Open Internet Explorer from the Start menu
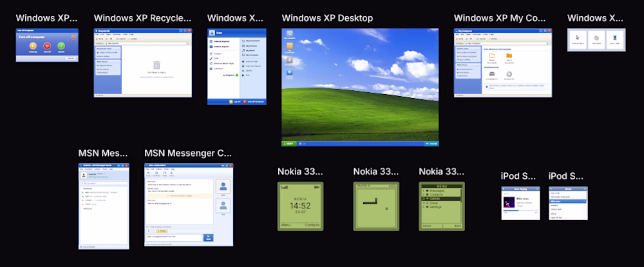644x267 pixels. (x=221, y=41)
